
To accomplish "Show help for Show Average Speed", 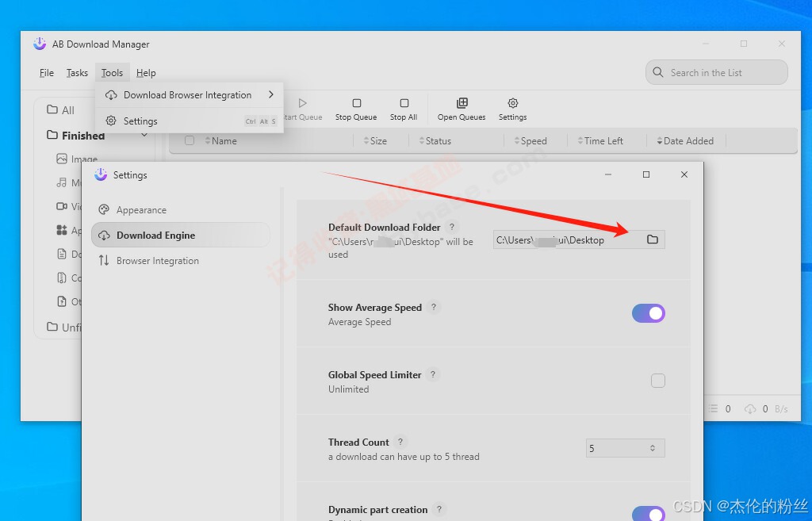I will pyautogui.click(x=434, y=307).
